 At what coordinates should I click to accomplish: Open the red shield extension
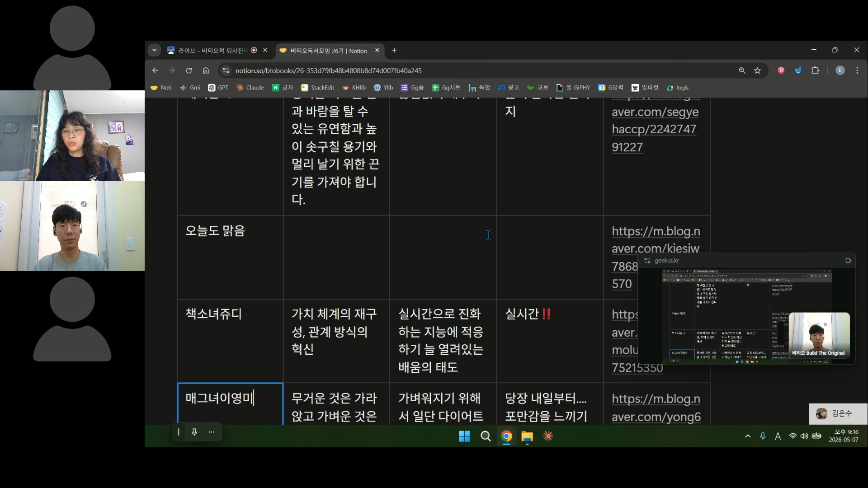(x=781, y=70)
